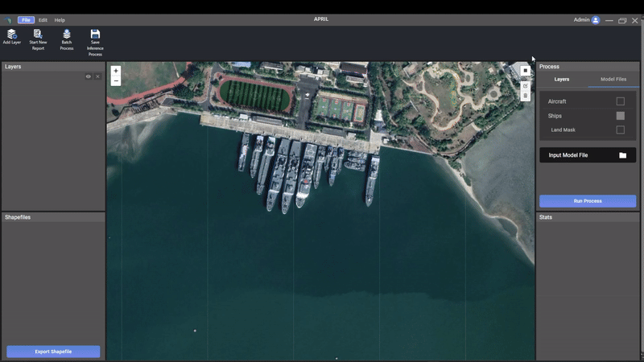
Task: Switch to the Model Files tab
Action: click(613, 80)
